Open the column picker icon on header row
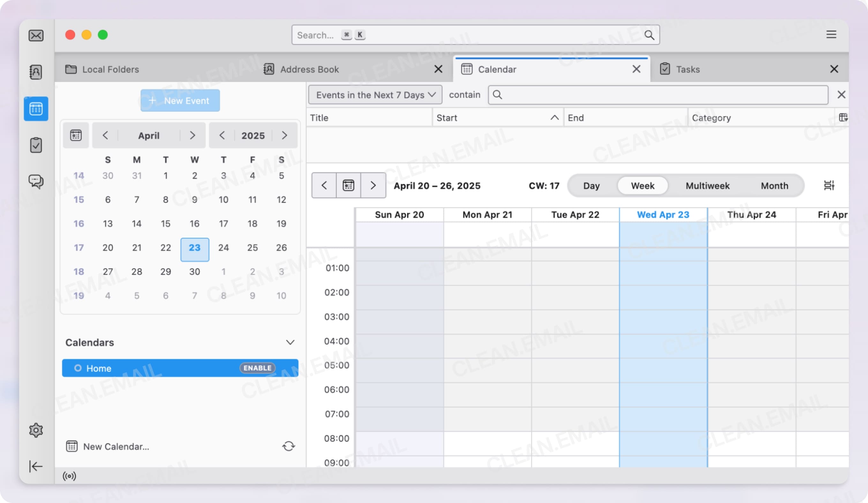This screenshot has height=503, width=868. click(844, 117)
